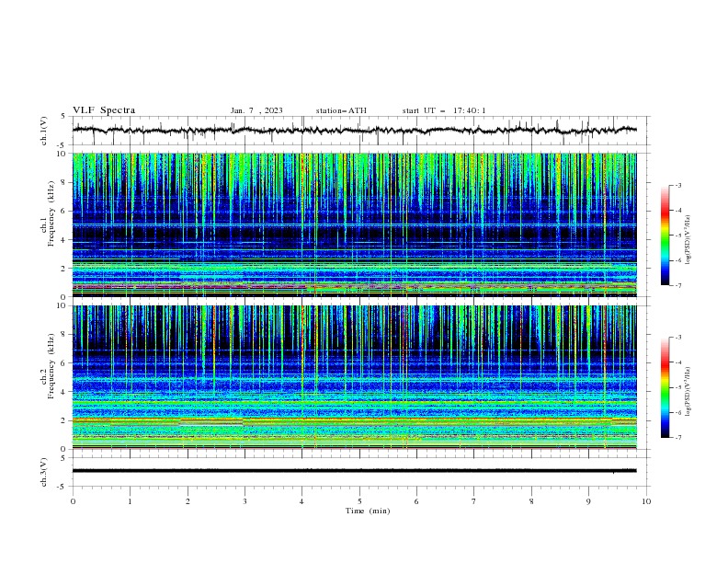Viewport: 728px width, 563px height.
Task: Click time axis tick label "7"
Action: [474, 501]
